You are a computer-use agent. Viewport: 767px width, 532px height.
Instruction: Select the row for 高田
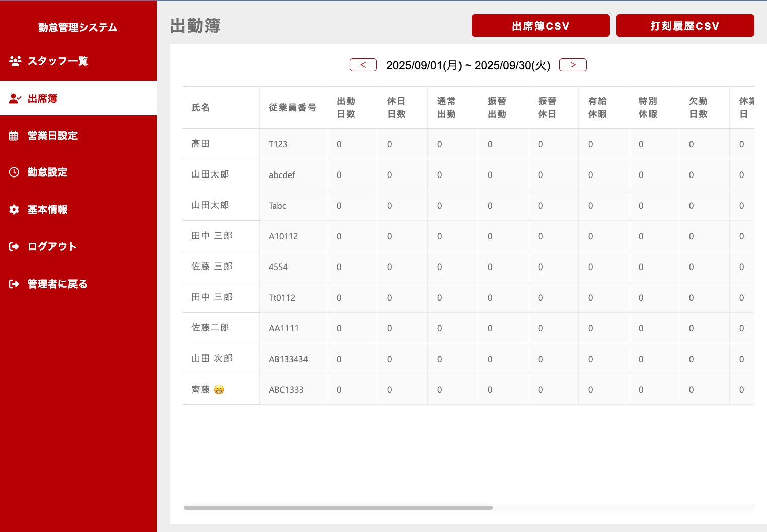click(x=200, y=144)
